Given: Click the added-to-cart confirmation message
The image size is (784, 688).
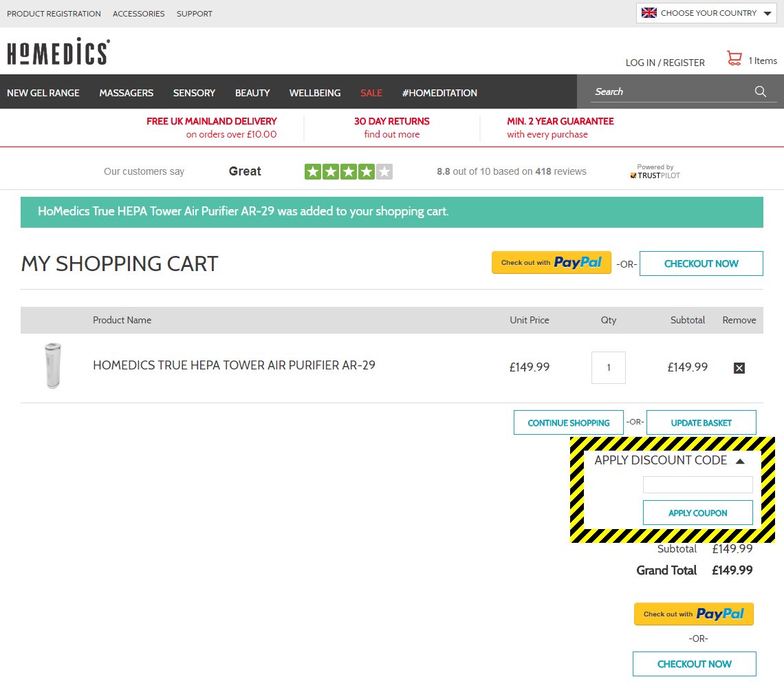Looking at the screenshot, I should [391, 212].
